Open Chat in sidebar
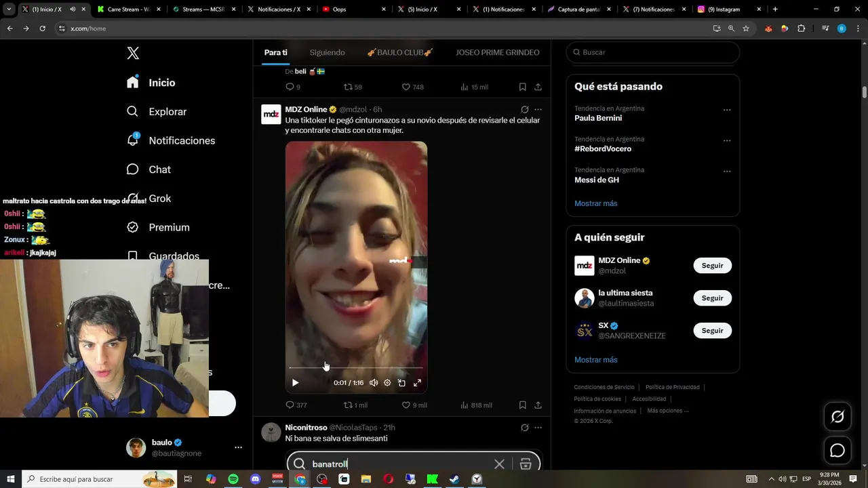 (149, 169)
